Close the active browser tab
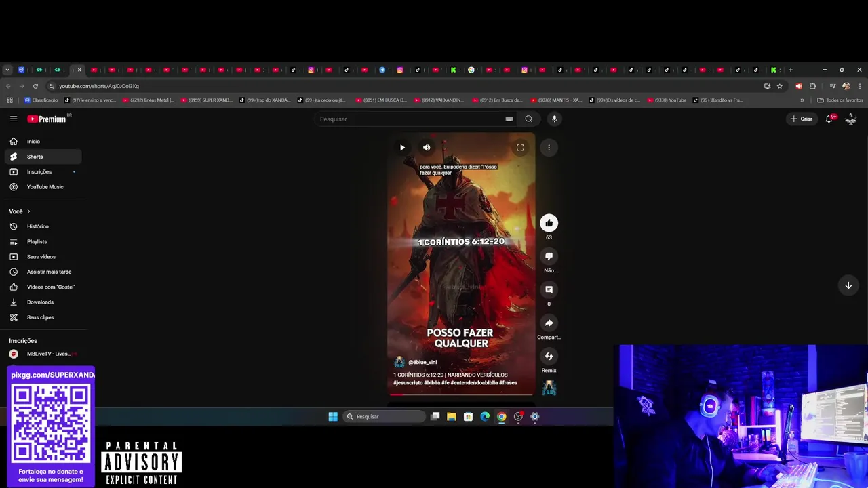This screenshot has width=868, height=488. tap(79, 70)
